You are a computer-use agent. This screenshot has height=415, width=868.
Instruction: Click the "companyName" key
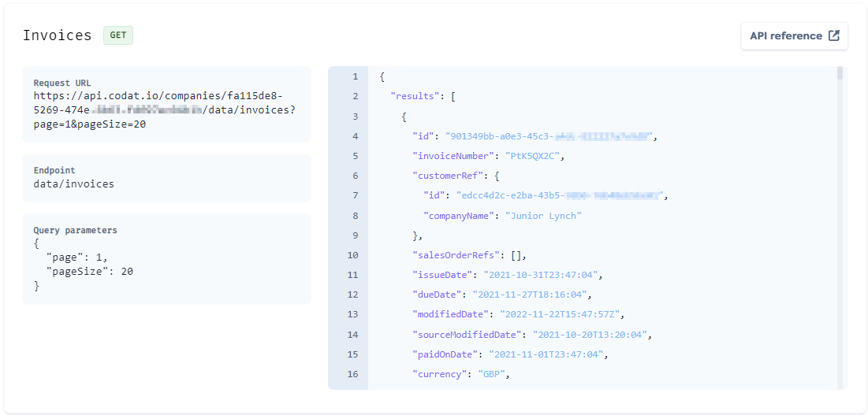459,216
